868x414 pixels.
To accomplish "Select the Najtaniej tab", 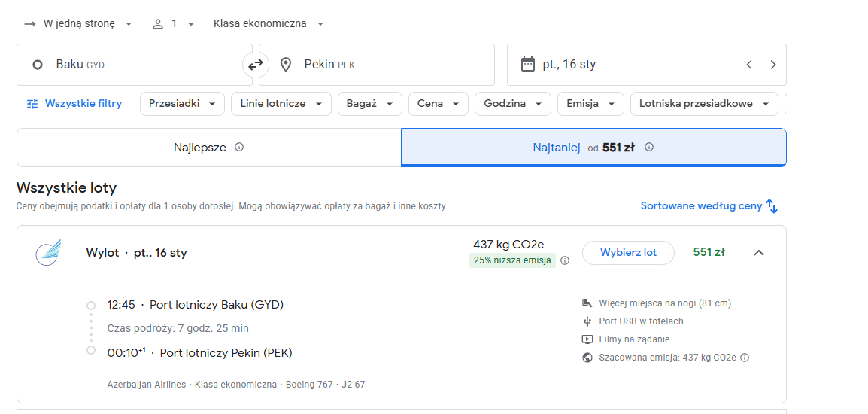I will (x=593, y=148).
